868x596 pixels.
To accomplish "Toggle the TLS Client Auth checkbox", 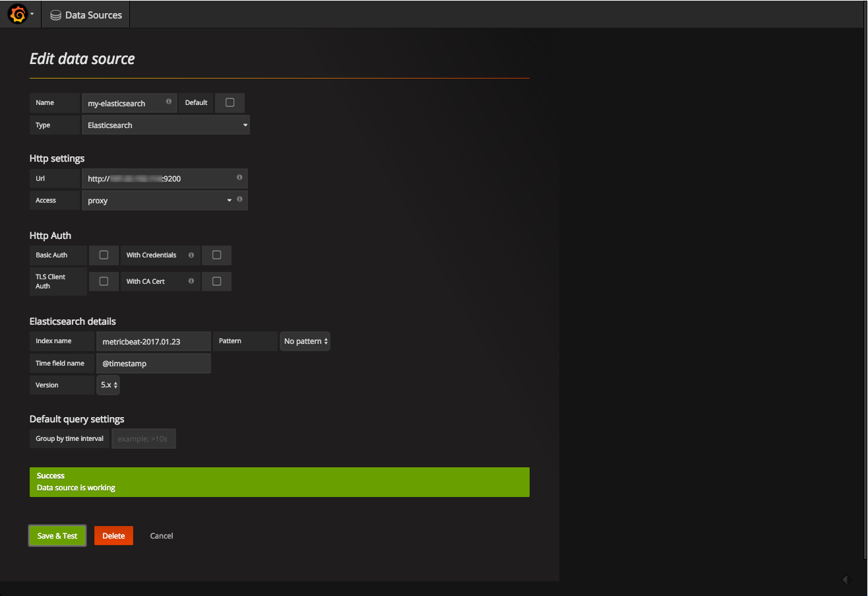I will pos(104,281).
